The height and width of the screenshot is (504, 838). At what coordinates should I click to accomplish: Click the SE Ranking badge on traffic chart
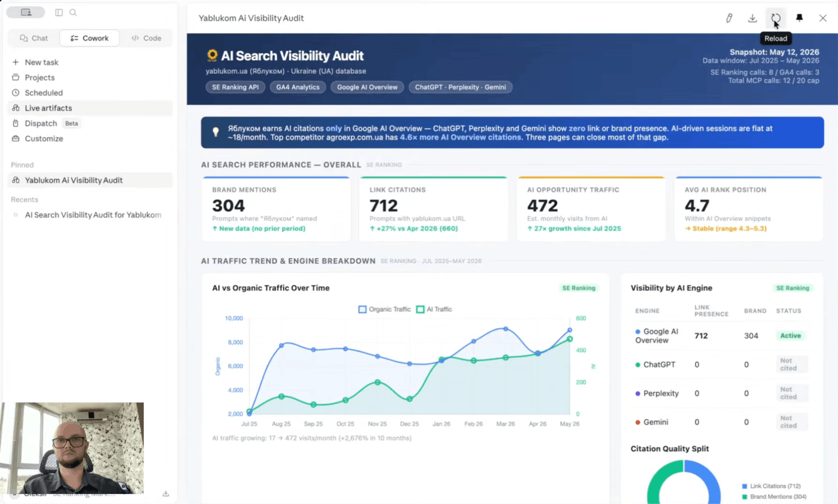click(578, 288)
